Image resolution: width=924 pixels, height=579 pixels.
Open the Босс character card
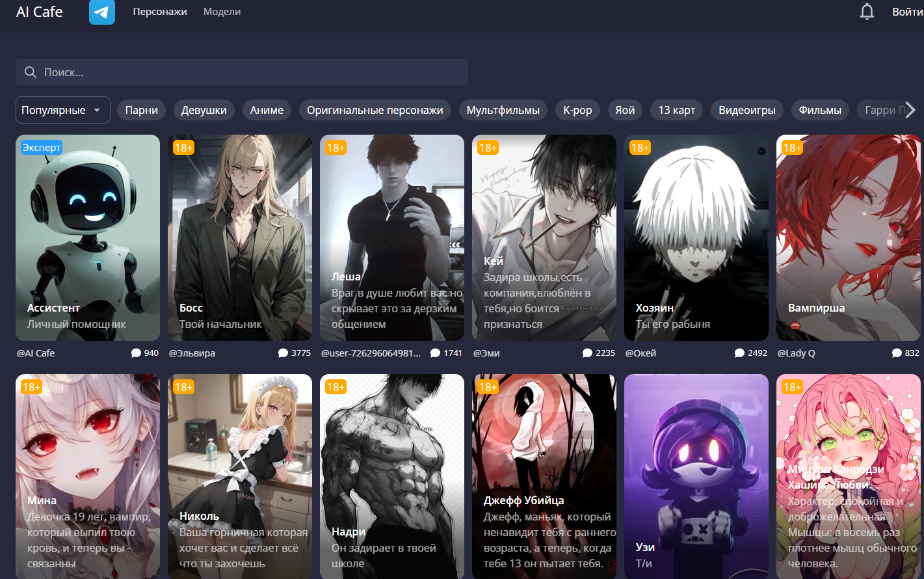click(x=240, y=237)
